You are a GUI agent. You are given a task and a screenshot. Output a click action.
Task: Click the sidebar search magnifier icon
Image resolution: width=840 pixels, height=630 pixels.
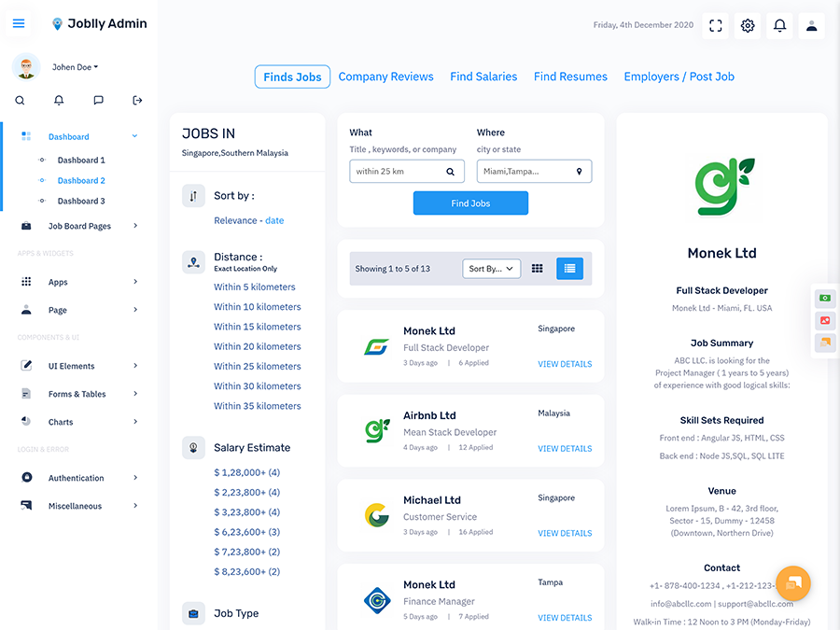coord(20,100)
